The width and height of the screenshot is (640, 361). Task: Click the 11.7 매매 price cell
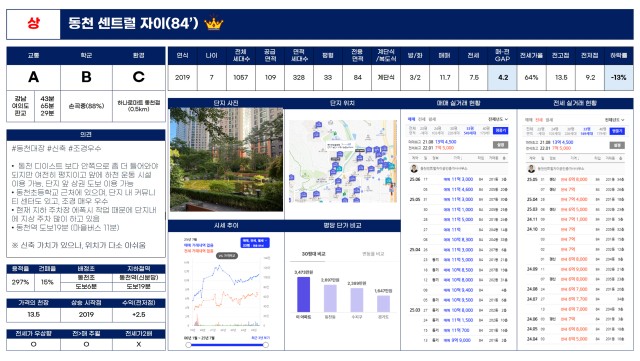click(444, 77)
